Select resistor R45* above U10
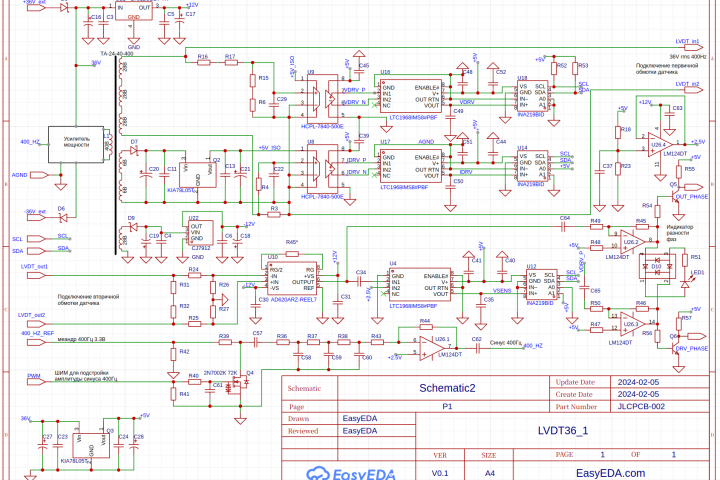This screenshot has height=480, width=720. click(x=292, y=254)
